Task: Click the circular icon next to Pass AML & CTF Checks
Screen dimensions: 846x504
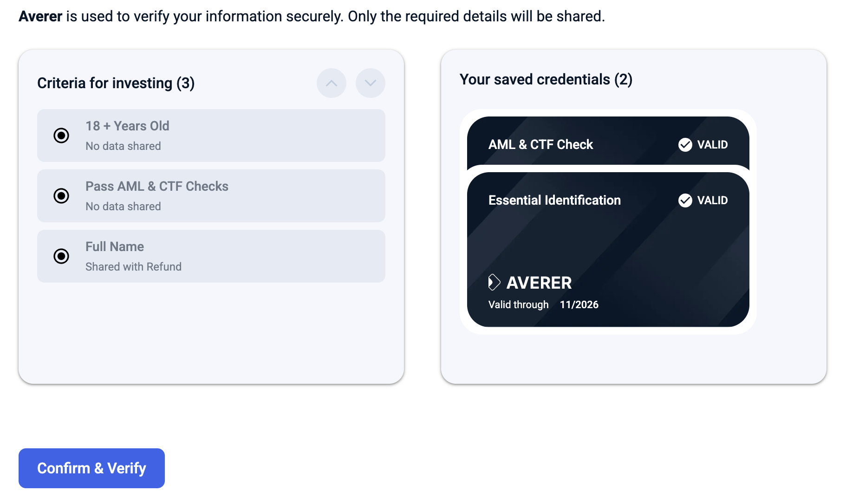Action: coord(61,196)
